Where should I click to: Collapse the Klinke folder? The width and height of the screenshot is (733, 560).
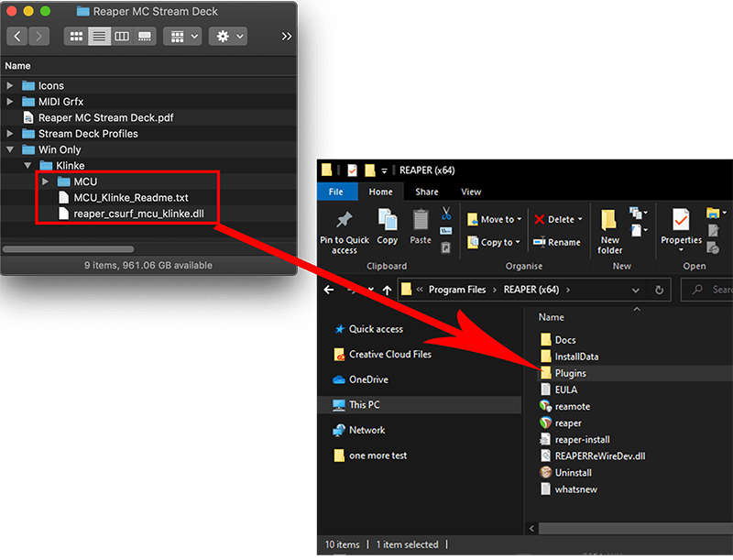click(27, 166)
